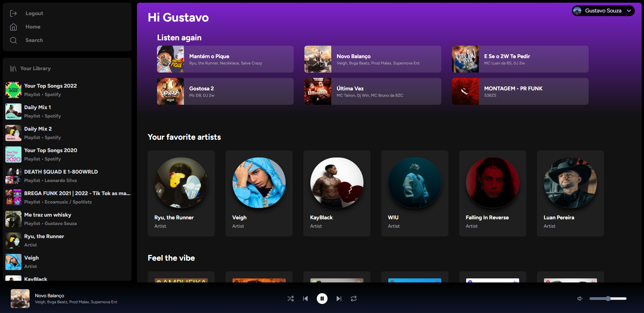Image resolution: width=644 pixels, height=313 pixels.
Task: Open Search from the sidebar
Action: click(34, 40)
